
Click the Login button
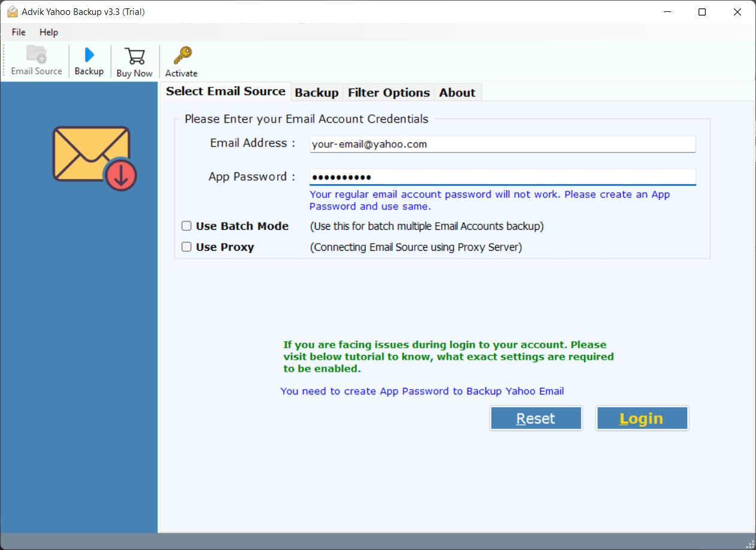tap(642, 418)
